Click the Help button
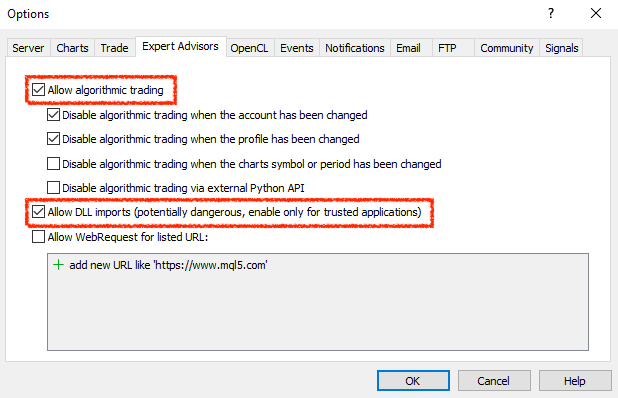Image resolution: width=618 pixels, height=398 pixels. tap(575, 381)
